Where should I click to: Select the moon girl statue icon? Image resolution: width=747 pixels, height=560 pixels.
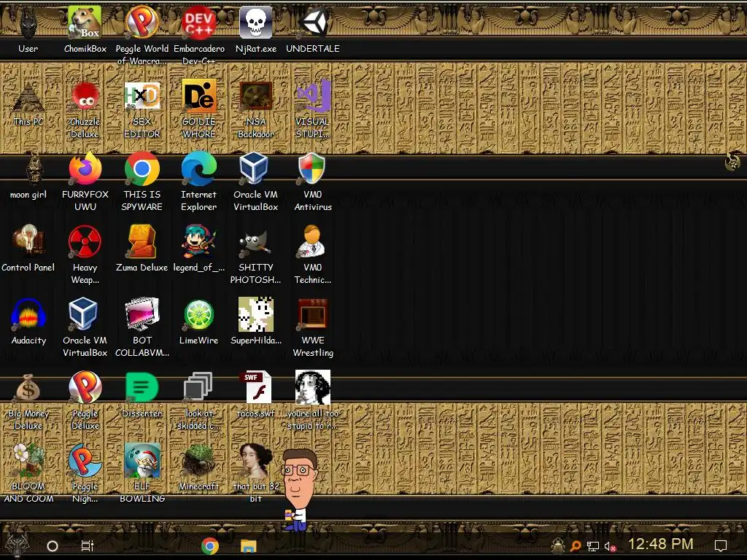pyautogui.click(x=34, y=169)
